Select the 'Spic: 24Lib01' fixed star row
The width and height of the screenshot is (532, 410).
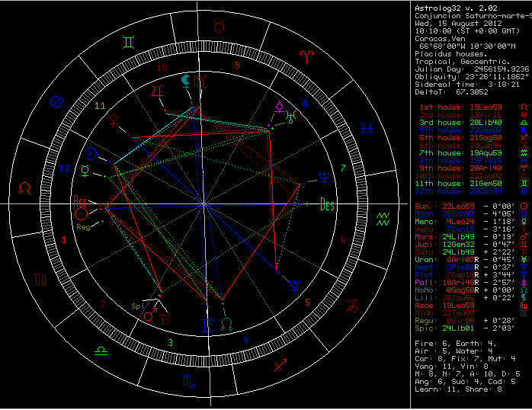[x=464, y=328]
